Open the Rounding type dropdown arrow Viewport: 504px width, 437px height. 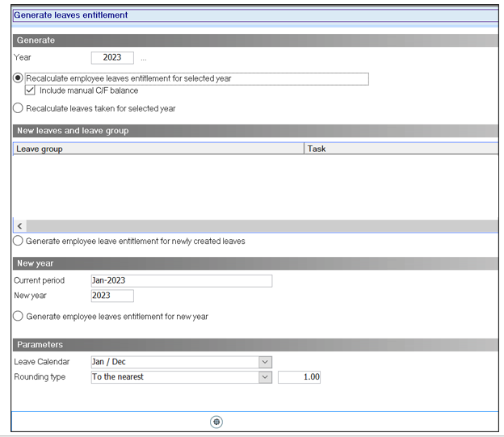coord(266,376)
